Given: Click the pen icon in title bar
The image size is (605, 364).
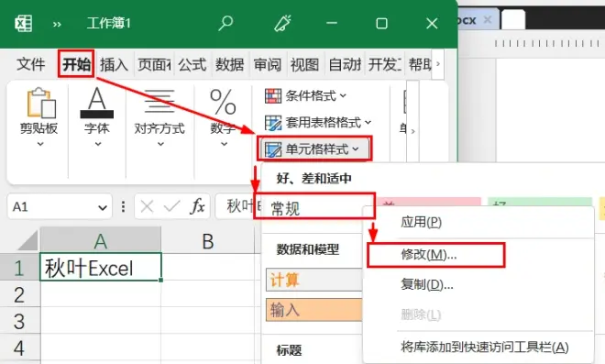Looking at the screenshot, I should [282, 23].
